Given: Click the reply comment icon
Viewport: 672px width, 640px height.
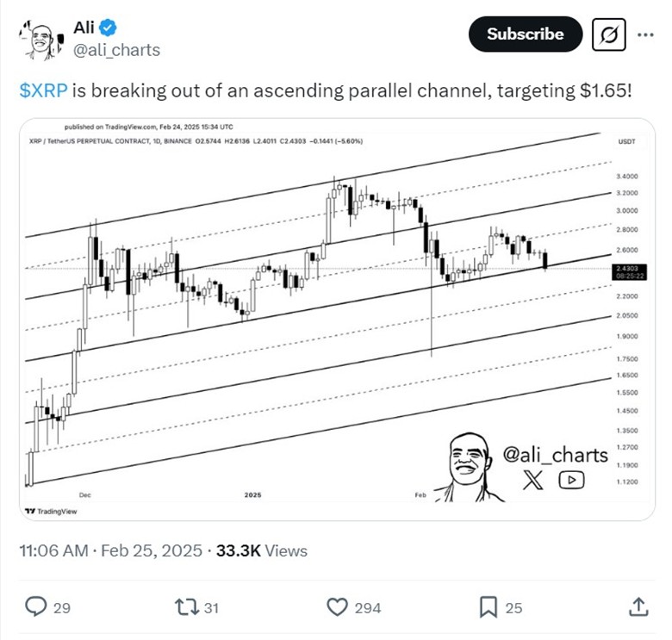Looking at the screenshot, I should pyautogui.click(x=36, y=607).
